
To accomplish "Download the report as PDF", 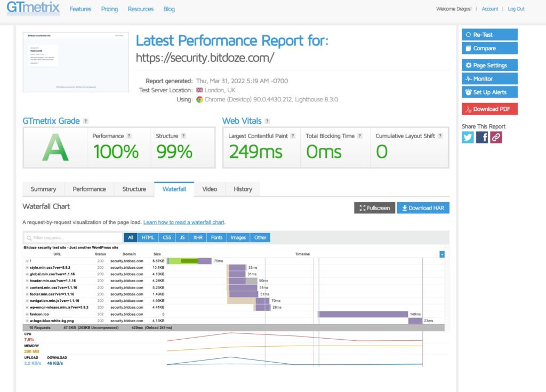I will tap(489, 109).
